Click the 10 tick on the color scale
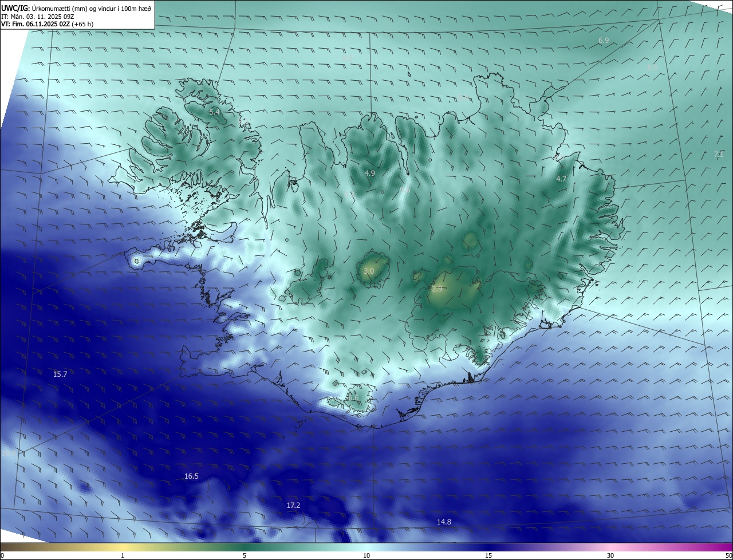 (366, 555)
